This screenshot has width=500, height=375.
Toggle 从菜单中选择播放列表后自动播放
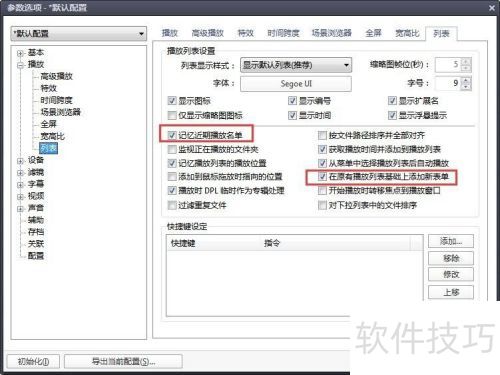(322, 163)
